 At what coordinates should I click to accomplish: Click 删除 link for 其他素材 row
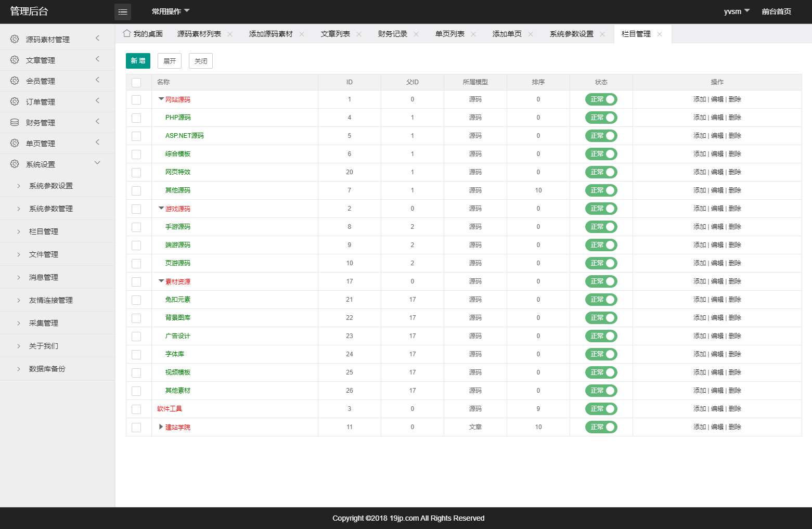coord(735,391)
